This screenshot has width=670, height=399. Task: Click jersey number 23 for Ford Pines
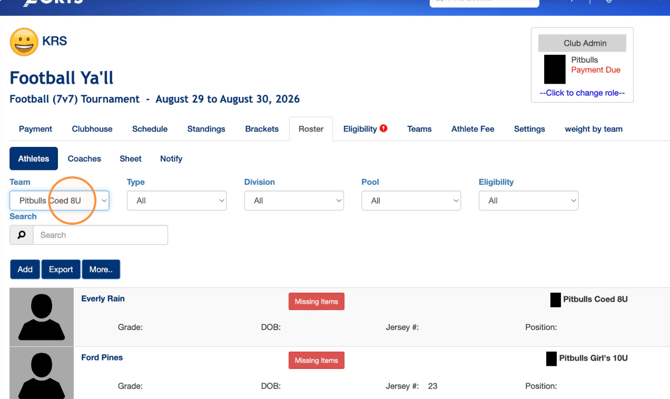point(432,386)
